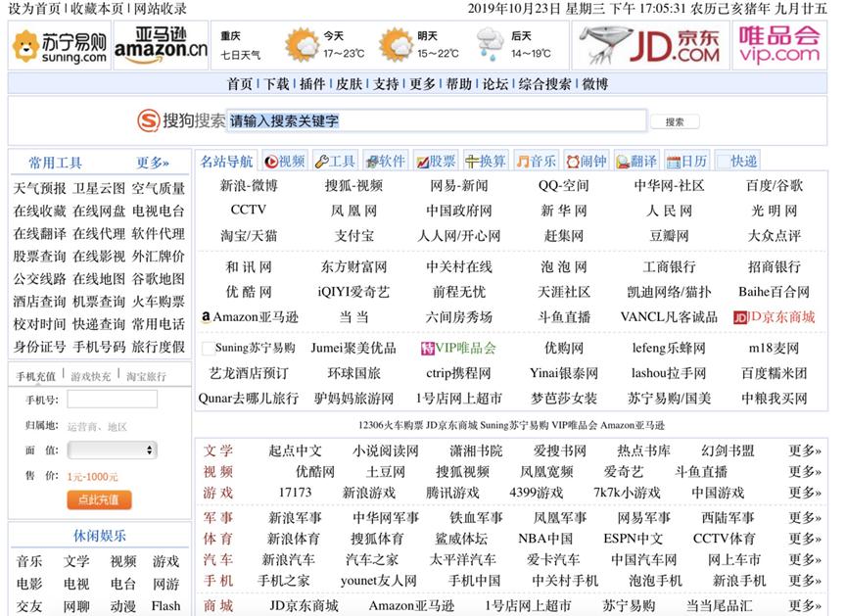Screen dimensions: 846x616
Task: Open the vip.com 唯品会 banner
Action: click(779, 46)
